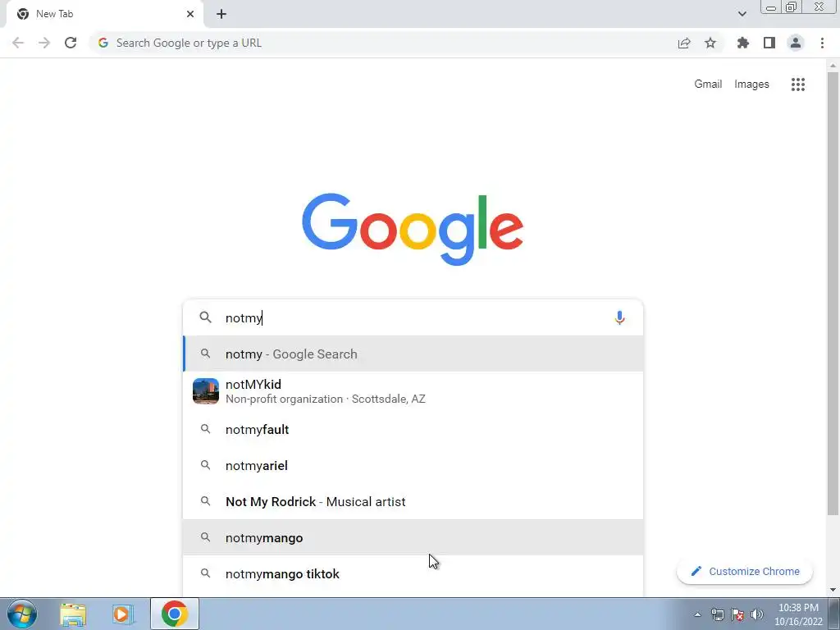
Task: Choose the notmymango suggestion
Action: tap(413, 538)
